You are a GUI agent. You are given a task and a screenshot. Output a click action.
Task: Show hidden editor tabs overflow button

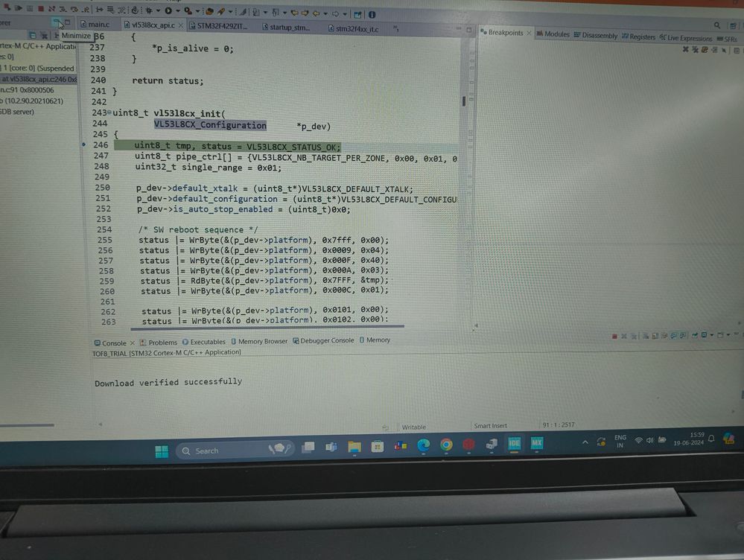coord(395,29)
